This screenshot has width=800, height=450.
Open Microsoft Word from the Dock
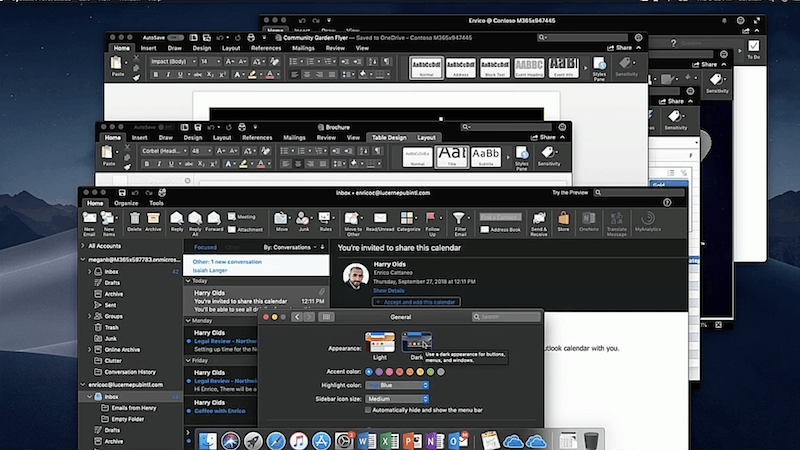point(366,440)
